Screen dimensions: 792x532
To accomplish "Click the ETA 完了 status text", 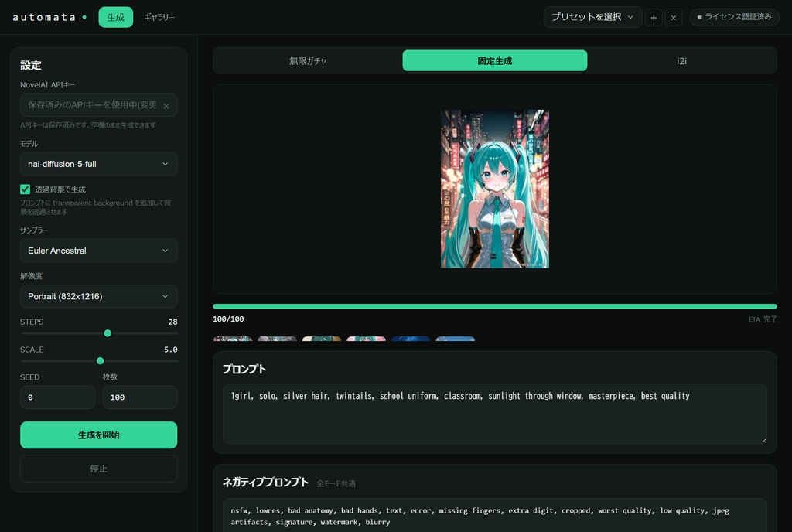I will pyautogui.click(x=763, y=319).
